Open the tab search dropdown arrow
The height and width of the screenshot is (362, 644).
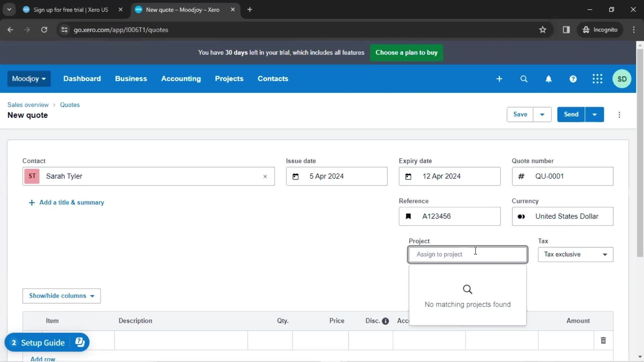click(x=9, y=10)
